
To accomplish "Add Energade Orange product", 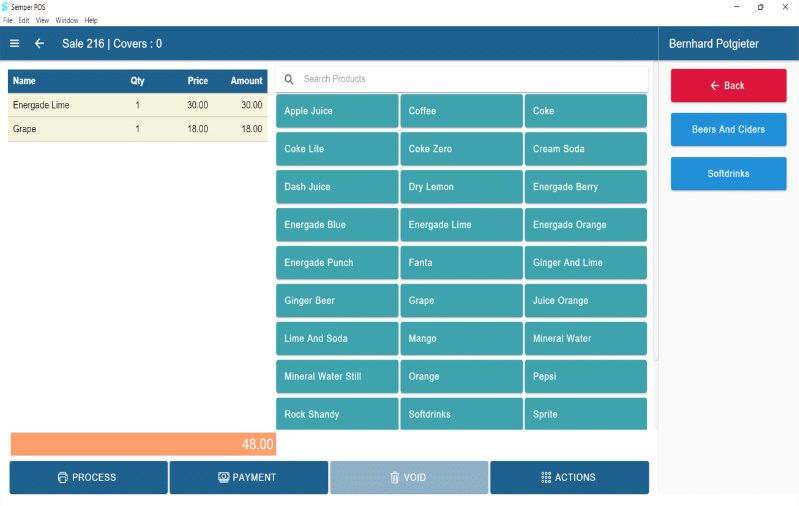I will pos(585,225).
